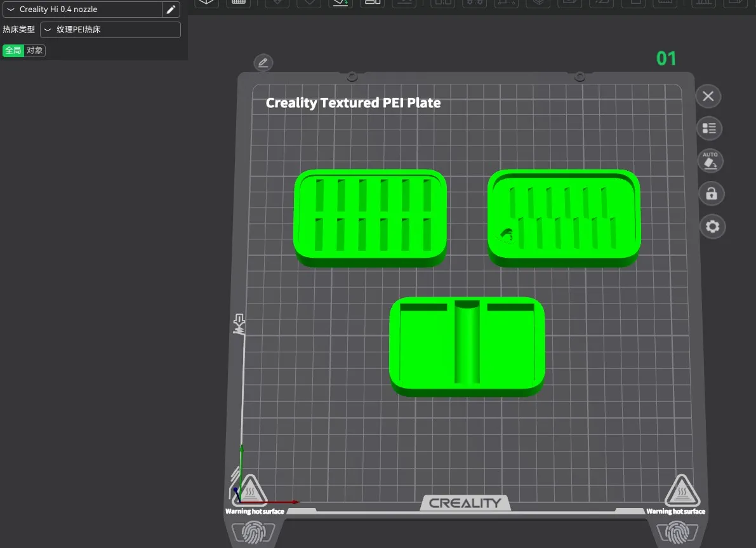Switch to the 全局 settings mode
This screenshot has width=756, height=548.
tap(13, 51)
